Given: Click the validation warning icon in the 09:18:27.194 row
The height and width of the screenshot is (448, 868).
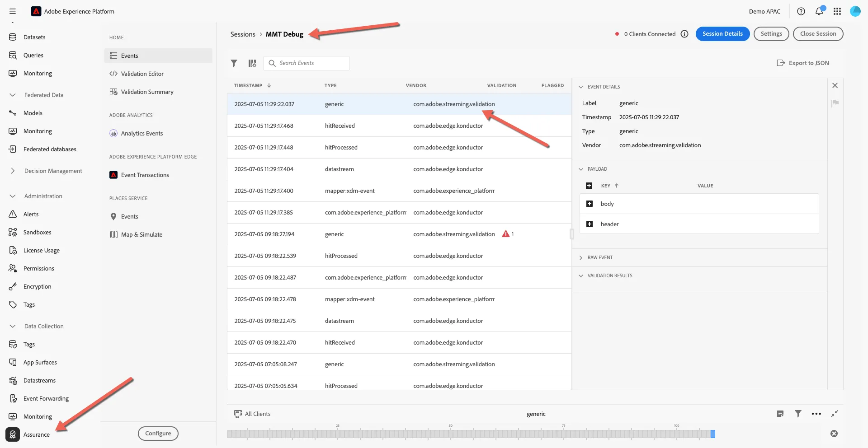Looking at the screenshot, I should pos(506,234).
